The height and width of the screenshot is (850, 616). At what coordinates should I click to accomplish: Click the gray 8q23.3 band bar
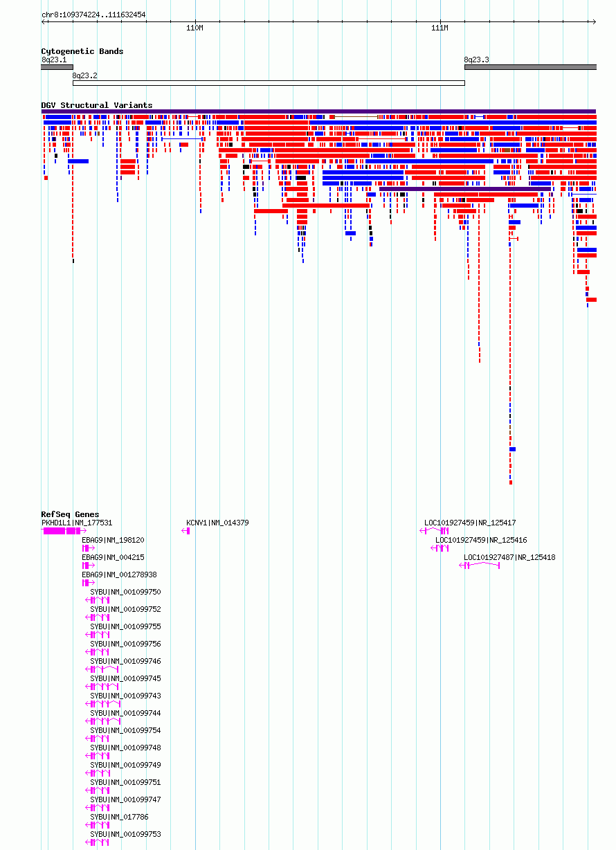[530, 67]
